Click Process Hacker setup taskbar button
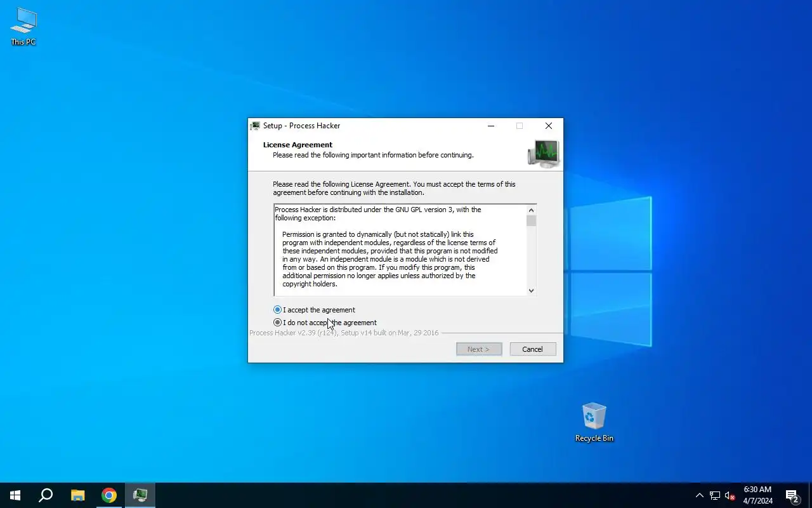 pos(140,495)
